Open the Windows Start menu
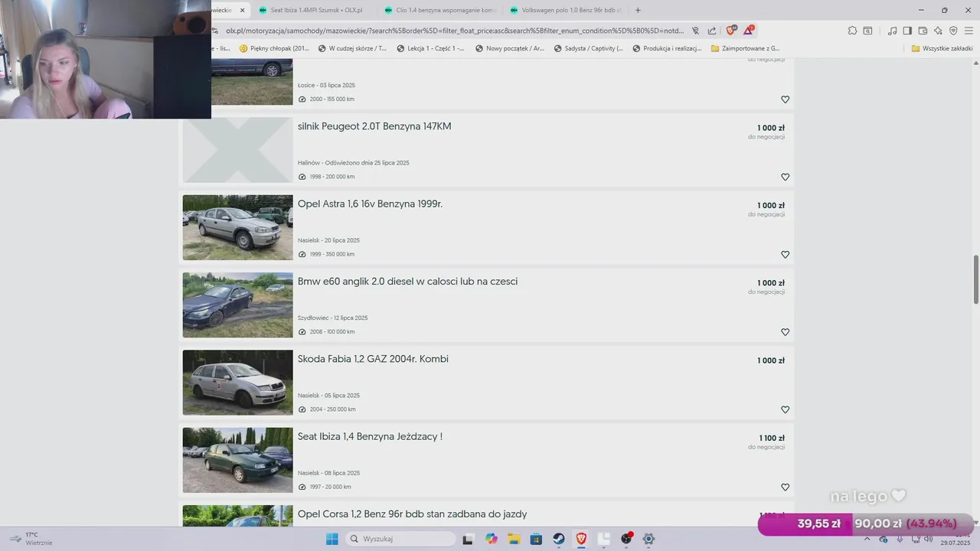Screen dimensions: 980x551 click(x=332, y=539)
